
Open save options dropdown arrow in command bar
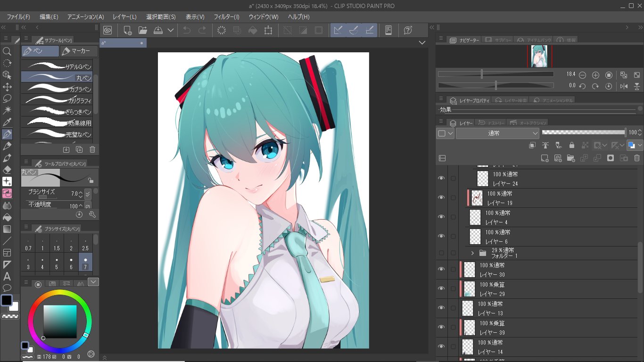[171, 30]
